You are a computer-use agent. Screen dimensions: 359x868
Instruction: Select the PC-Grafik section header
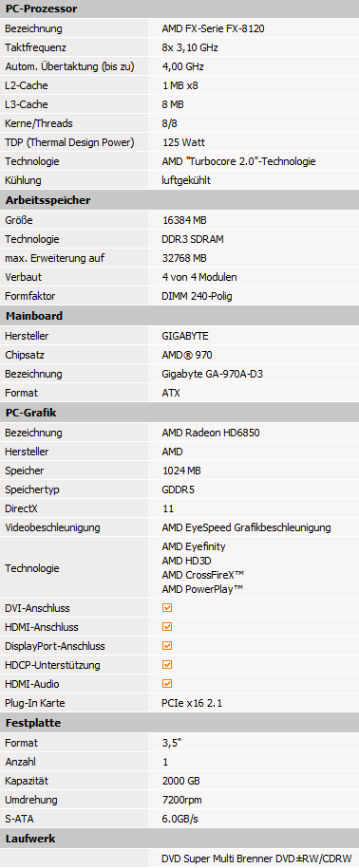(x=179, y=413)
